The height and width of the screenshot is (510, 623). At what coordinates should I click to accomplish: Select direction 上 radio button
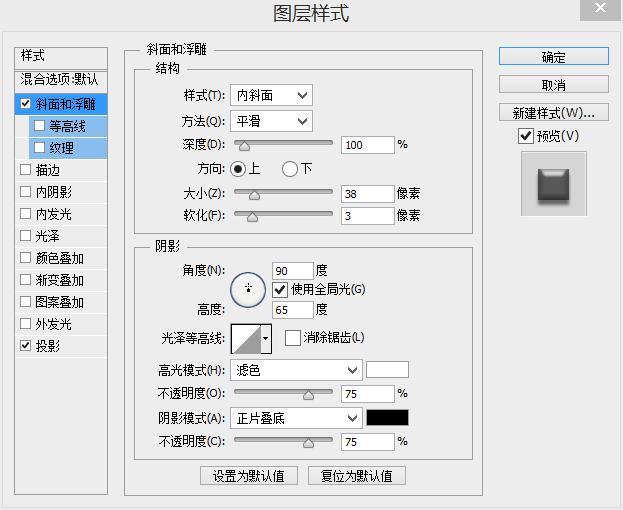coord(238,169)
